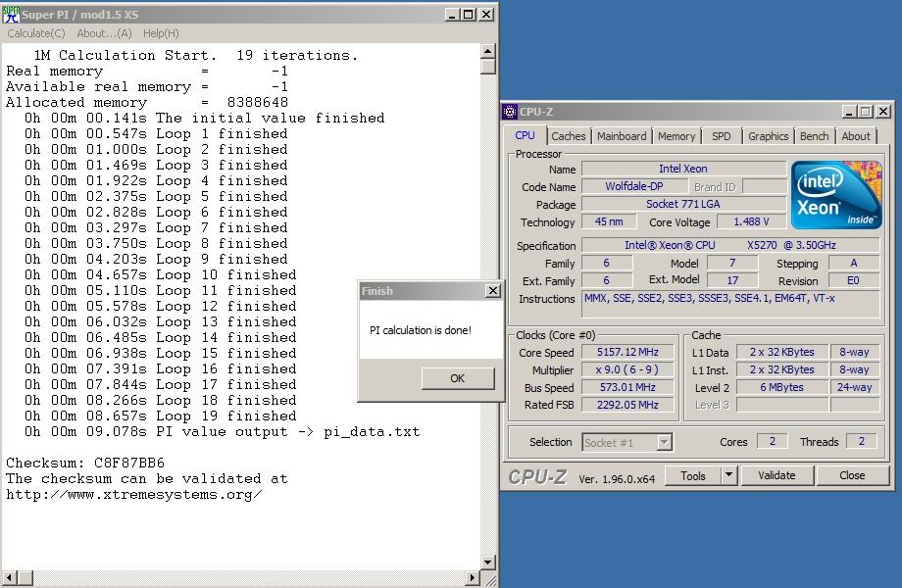Click the PI calculation is done! message
902x588 pixels.
tap(421, 330)
